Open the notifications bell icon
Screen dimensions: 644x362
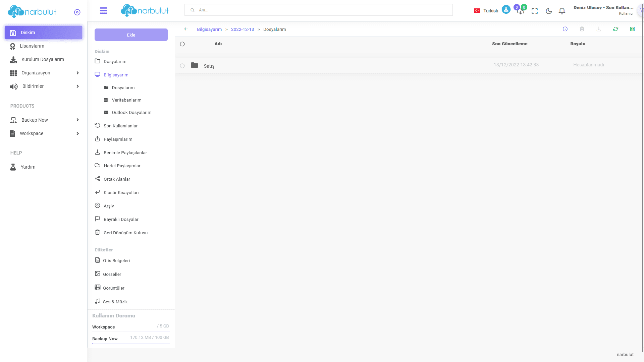pyautogui.click(x=562, y=11)
